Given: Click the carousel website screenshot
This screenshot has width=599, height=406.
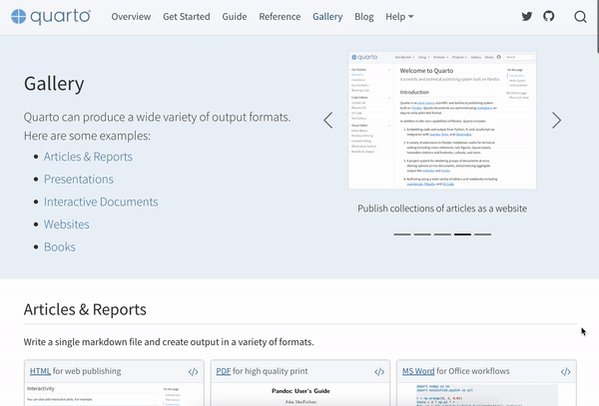Looking at the screenshot, I should (442, 120).
